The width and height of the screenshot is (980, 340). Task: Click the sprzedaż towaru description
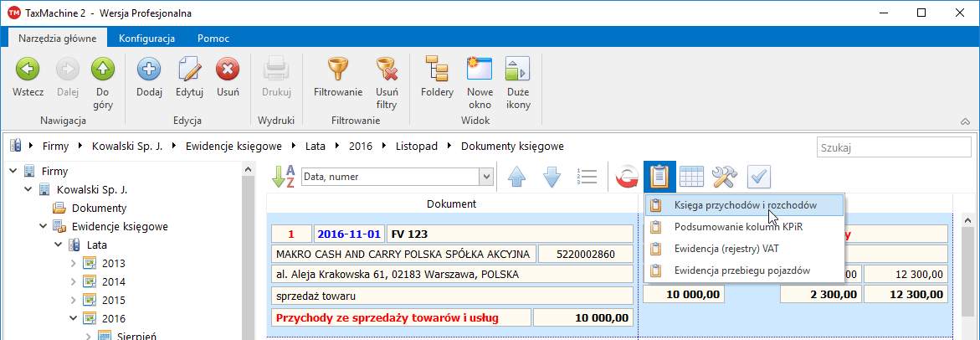pyautogui.click(x=452, y=296)
